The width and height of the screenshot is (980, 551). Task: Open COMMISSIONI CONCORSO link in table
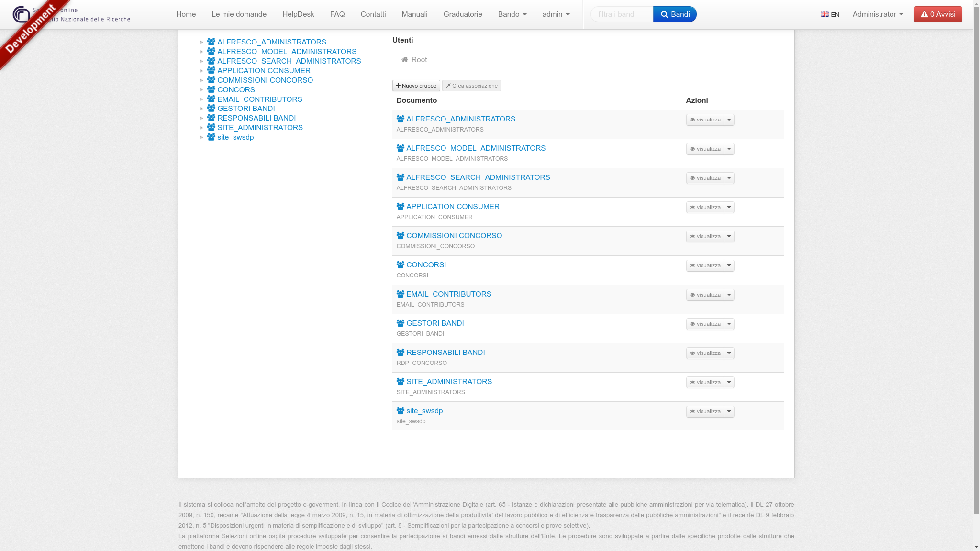coord(454,235)
